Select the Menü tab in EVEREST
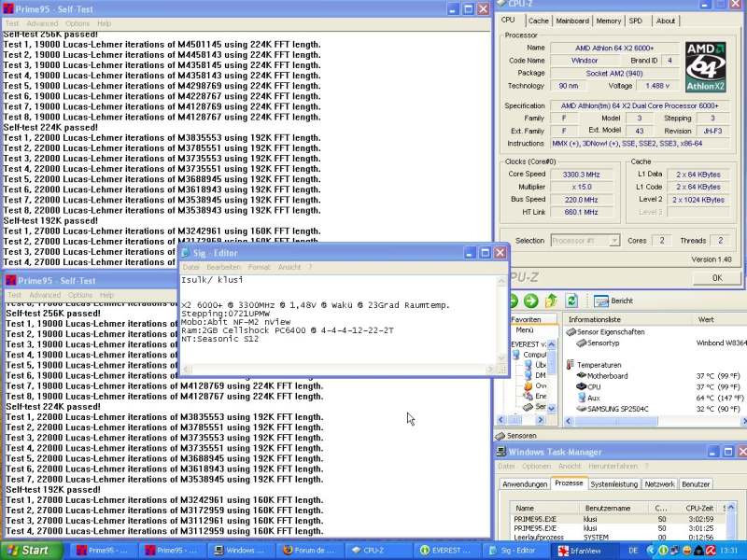 (525, 329)
